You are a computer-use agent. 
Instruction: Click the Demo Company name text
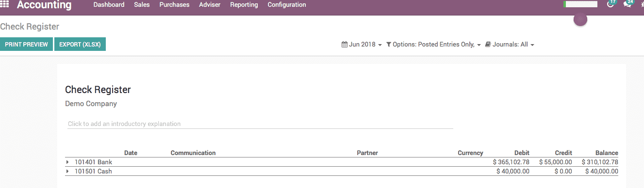[x=91, y=104]
